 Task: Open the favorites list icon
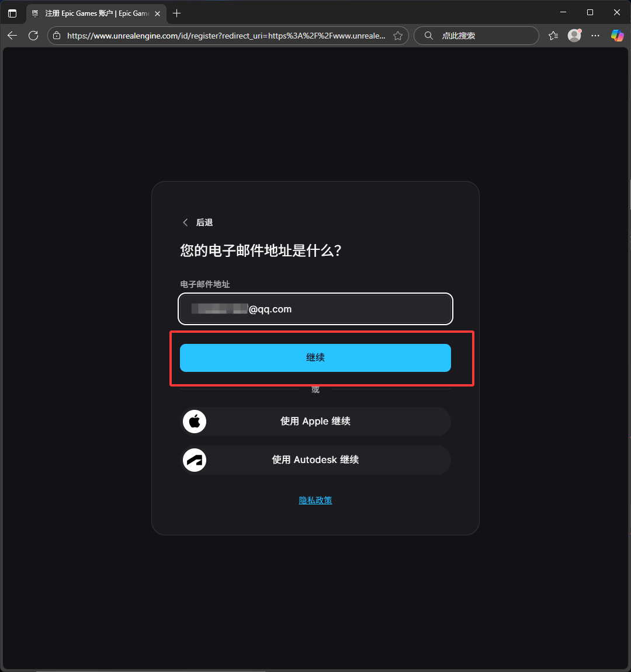point(553,36)
